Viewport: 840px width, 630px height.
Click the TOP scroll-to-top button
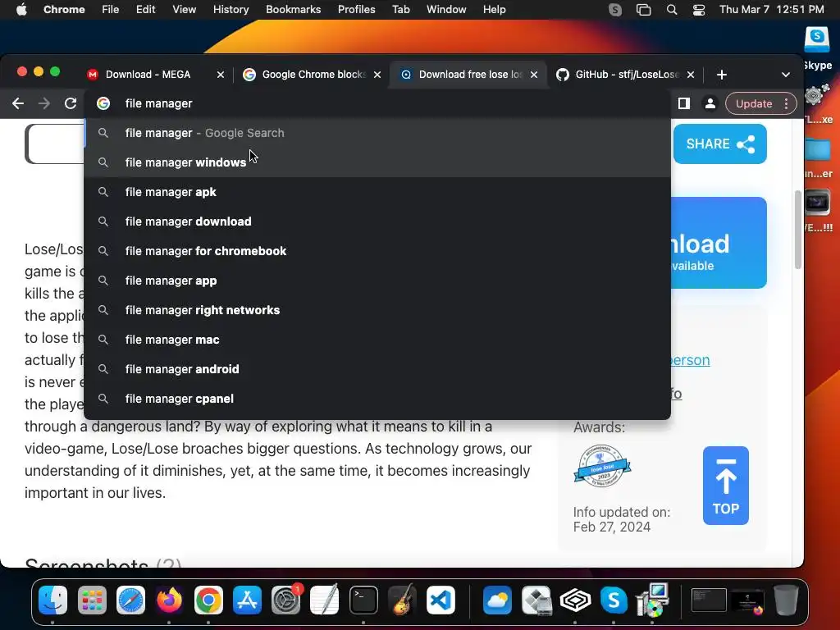(725, 486)
